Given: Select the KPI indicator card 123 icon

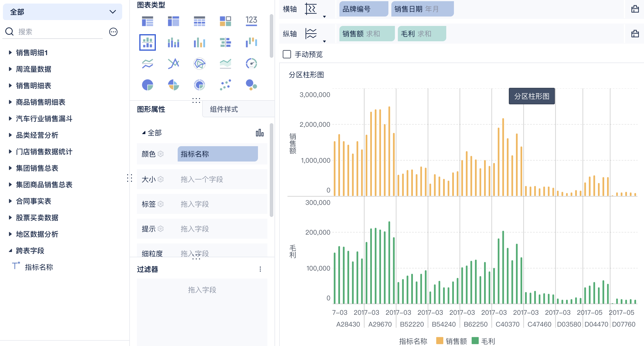Looking at the screenshot, I should (251, 21).
